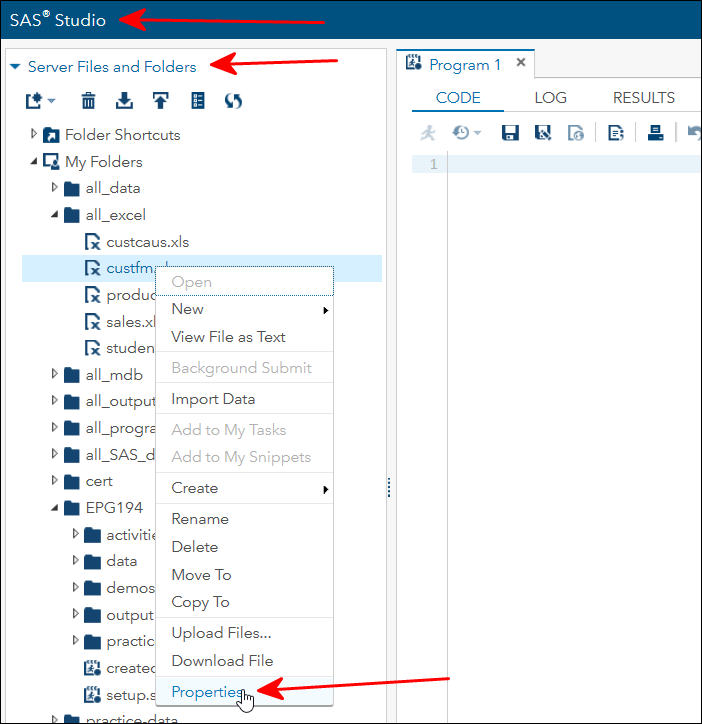Choose Upload Files... in the context menu

[x=244, y=633]
